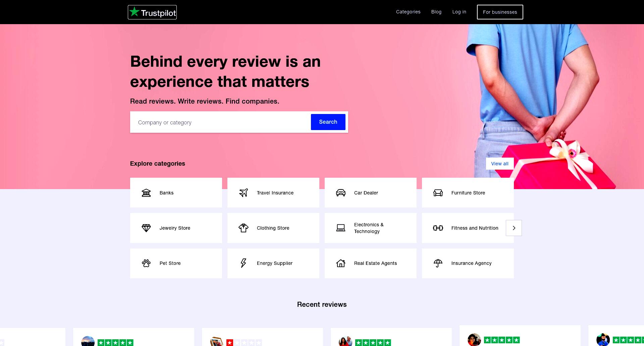This screenshot has width=644, height=346.
Task: Open Categories in the top navigation
Action: pos(408,12)
